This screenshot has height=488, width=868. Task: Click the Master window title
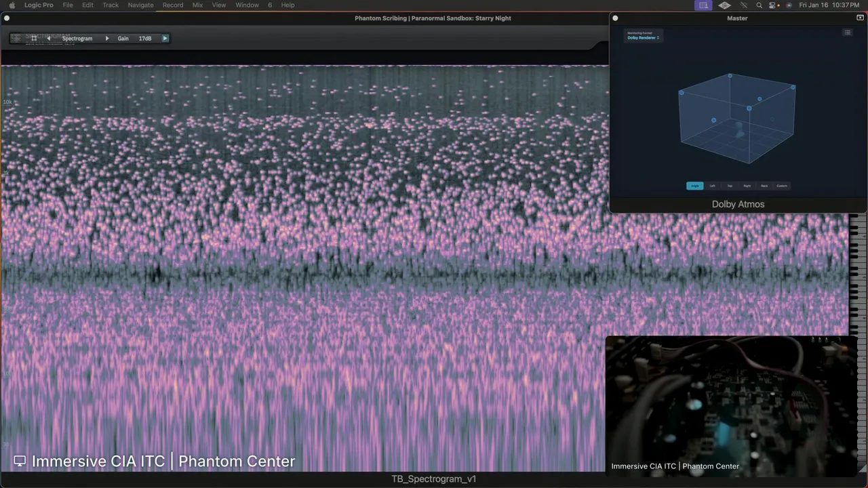click(737, 18)
